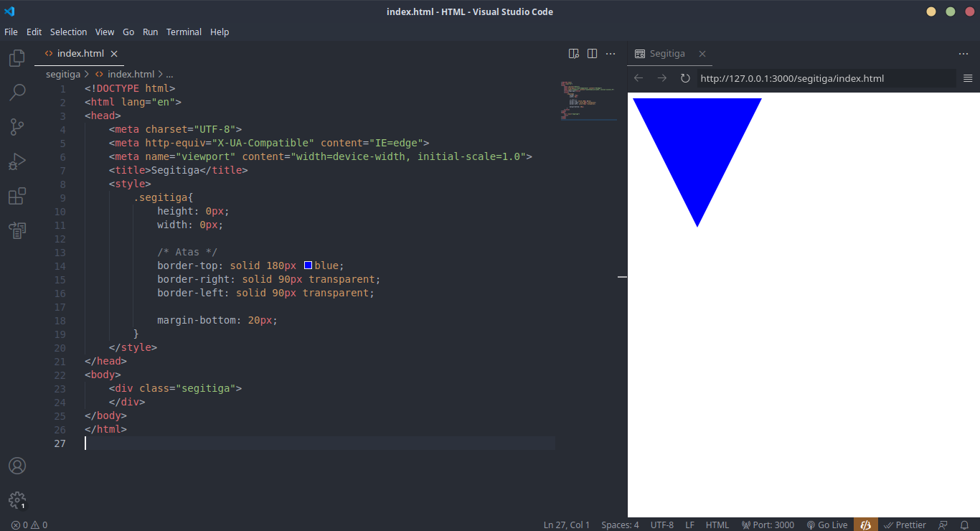
Task: Open the Terminal menu
Action: click(x=184, y=32)
